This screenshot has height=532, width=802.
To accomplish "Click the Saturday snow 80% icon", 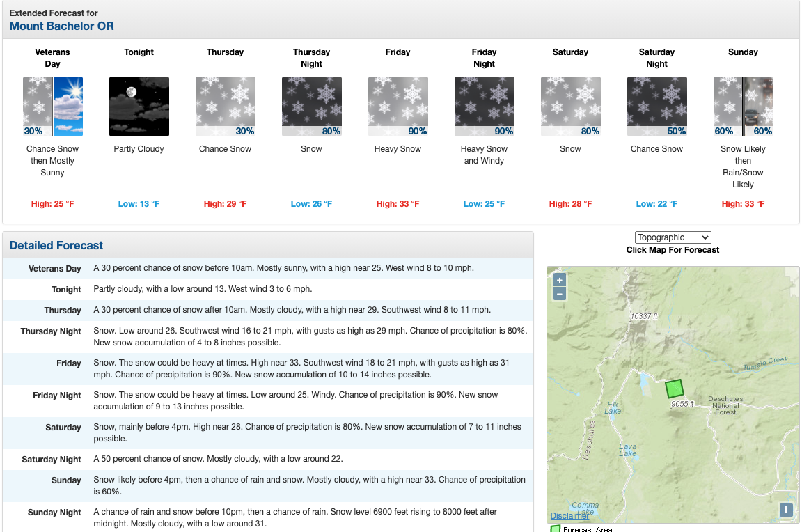I will click(571, 107).
